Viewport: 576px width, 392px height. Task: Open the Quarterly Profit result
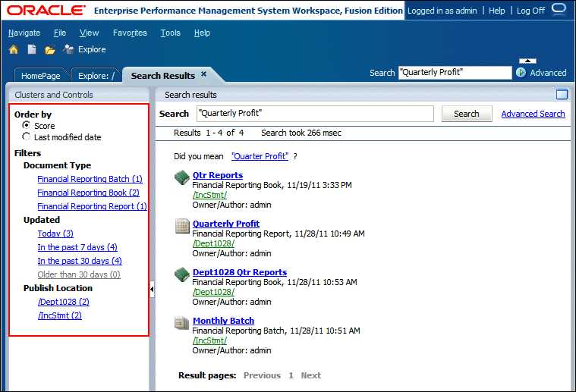[x=226, y=224]
